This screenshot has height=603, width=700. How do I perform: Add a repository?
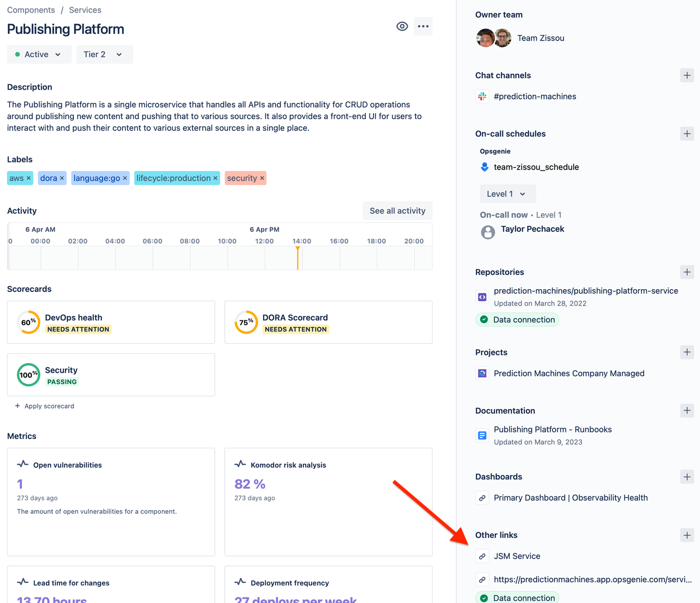(x=687, y=272)
